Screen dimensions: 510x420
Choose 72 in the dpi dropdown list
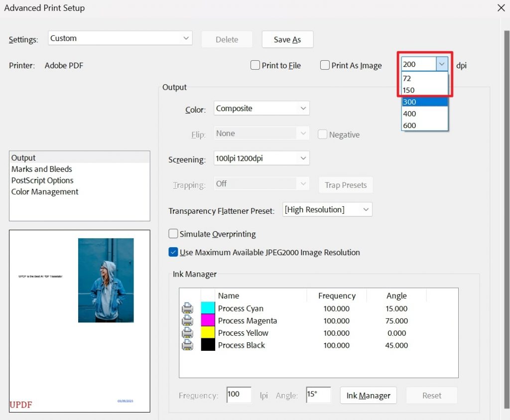point(424,78)
